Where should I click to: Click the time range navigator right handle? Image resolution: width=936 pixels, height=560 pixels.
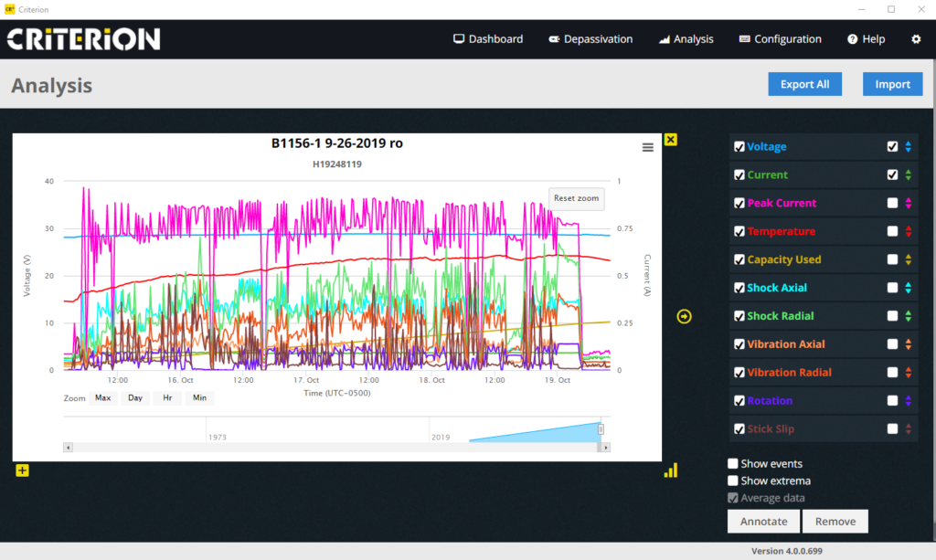601,429
